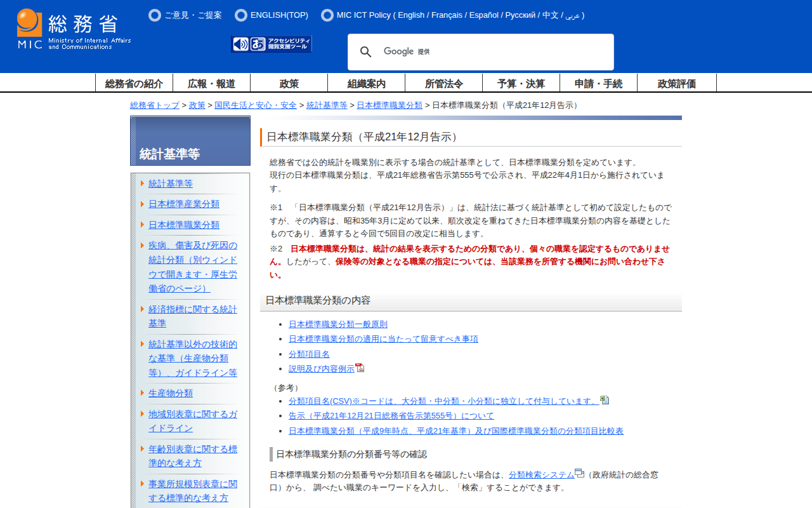Viewport: 812px width, 508px height.
Task: Click the arrow beside 生産物分類
Action: point(143,392)
